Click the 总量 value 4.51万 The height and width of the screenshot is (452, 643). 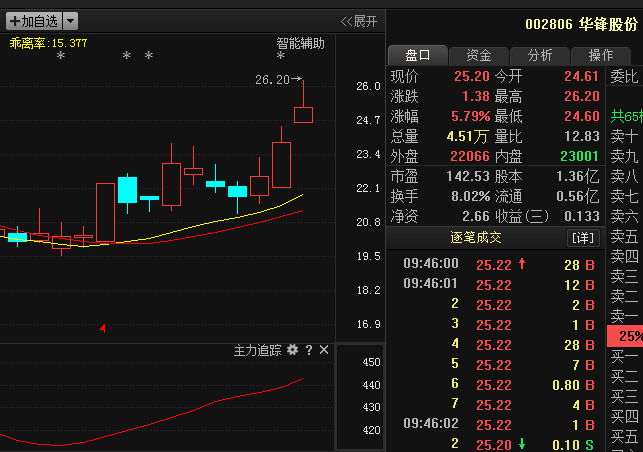click(x=467, y=137)
